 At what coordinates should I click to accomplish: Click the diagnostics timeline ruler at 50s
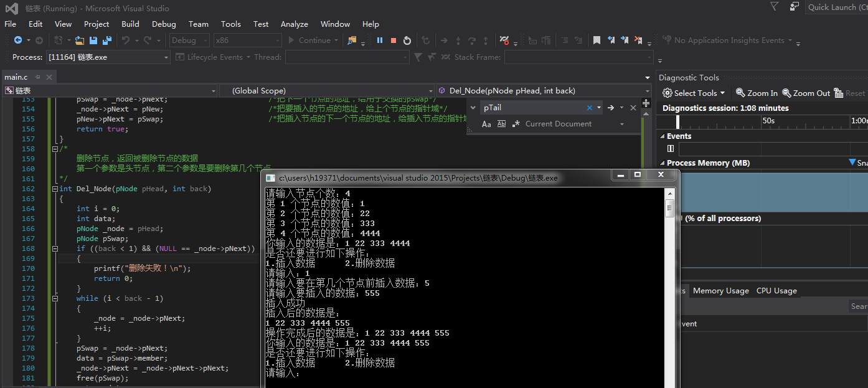[x=768, y=121]
